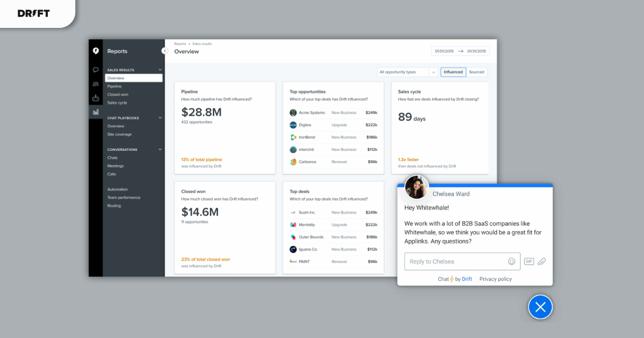Click the Sushi Inc. $249k amount

[x=371, y=212]
